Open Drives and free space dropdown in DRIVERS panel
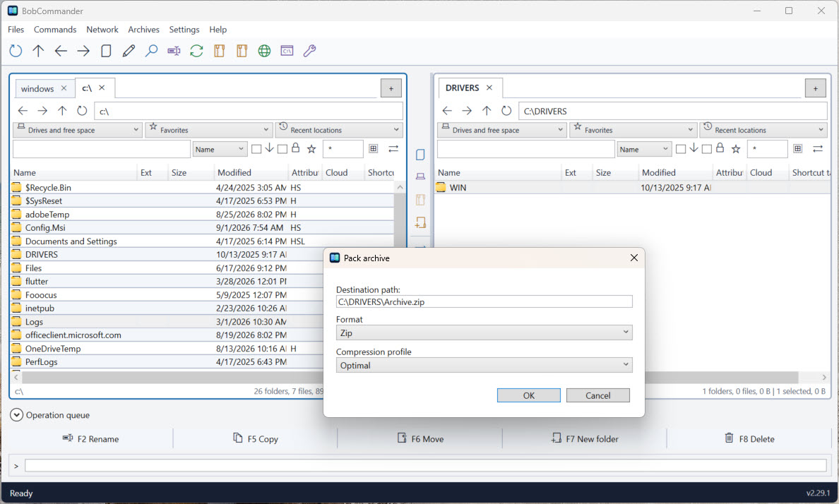The image size is (839, 504). [x=502, y=130]
